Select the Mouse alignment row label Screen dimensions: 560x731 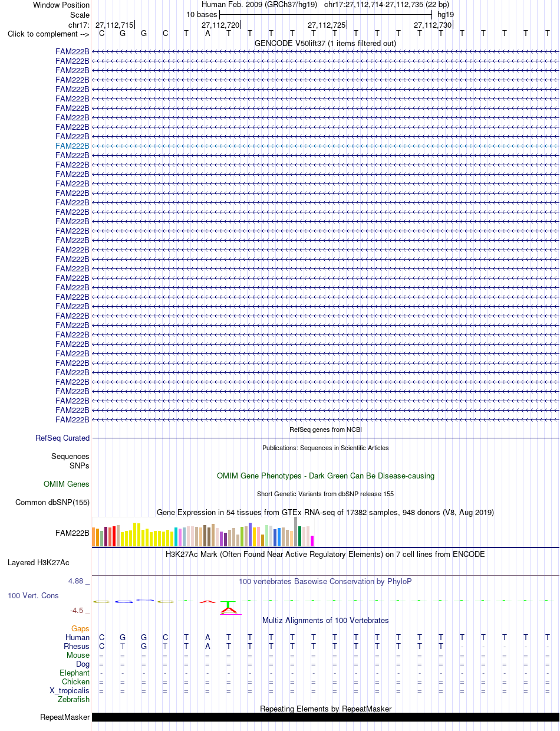(x=78, y=655)
